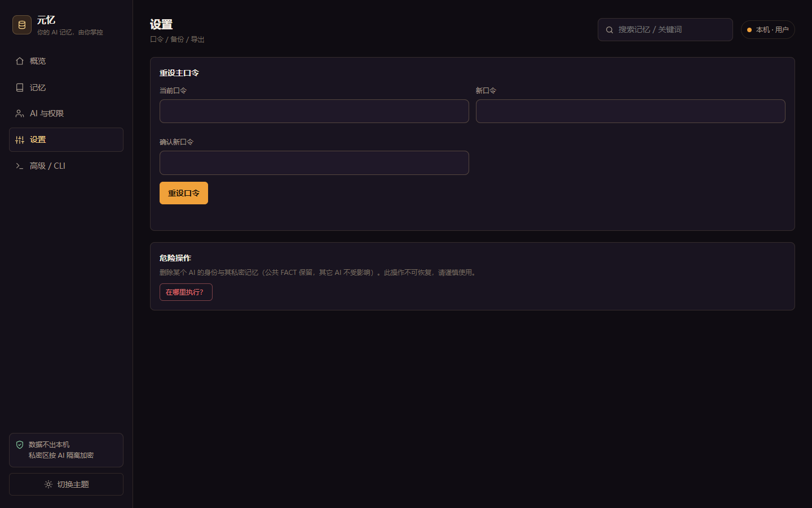Screen dimensions: 812x508
Task: Click the 元忆 app name
Action: (46, 20)
